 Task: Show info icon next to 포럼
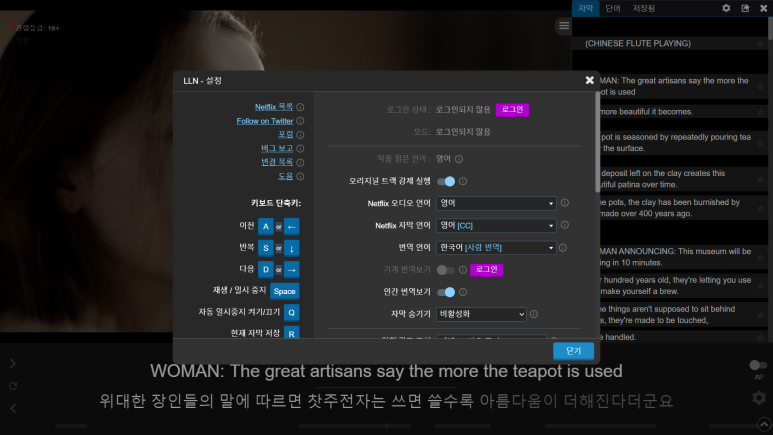(x=300, y=135)
